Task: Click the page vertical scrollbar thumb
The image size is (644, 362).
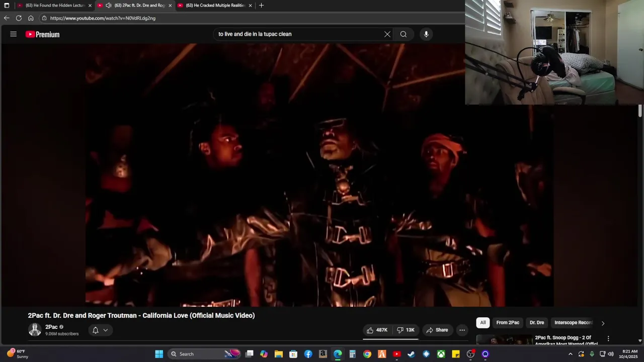Action: (640, 111)
